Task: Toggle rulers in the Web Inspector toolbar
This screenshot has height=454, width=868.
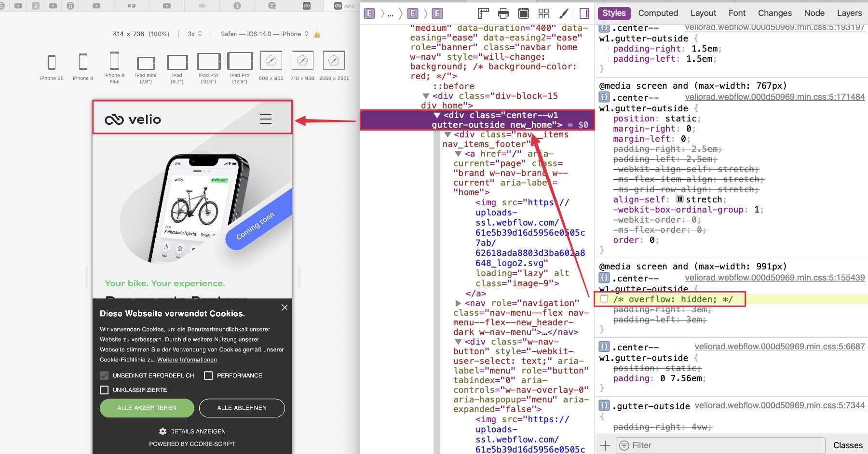Action: tap(483, 13)
